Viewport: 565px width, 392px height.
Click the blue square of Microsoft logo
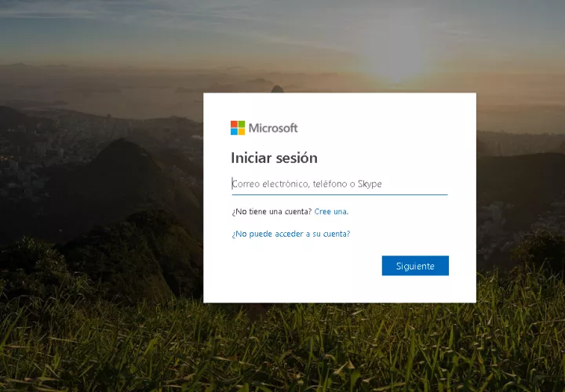(x=234, y=132)
